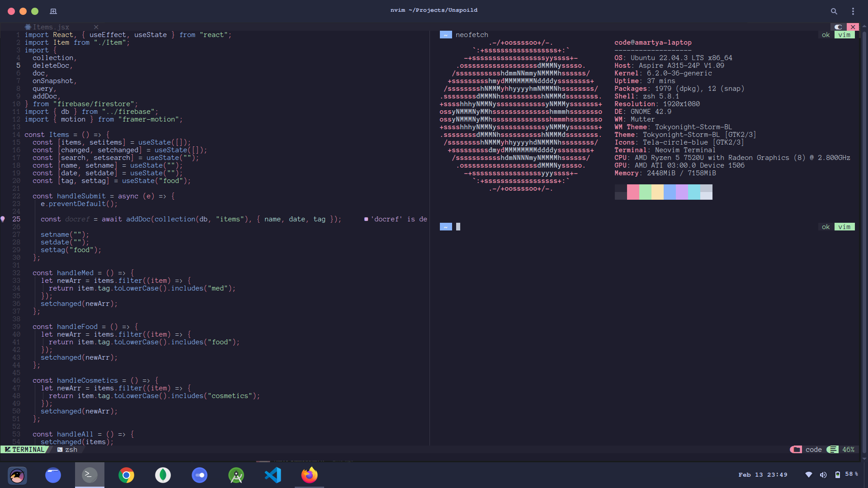The image size is (868, 488).
Task: Open a new terminal tab with the plus icon
Action: coord(53,11)
